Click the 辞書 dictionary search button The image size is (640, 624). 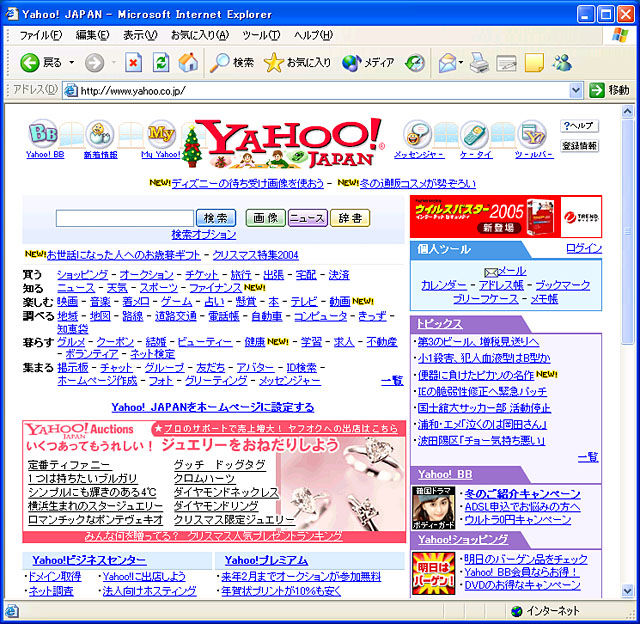coord(350,218)
